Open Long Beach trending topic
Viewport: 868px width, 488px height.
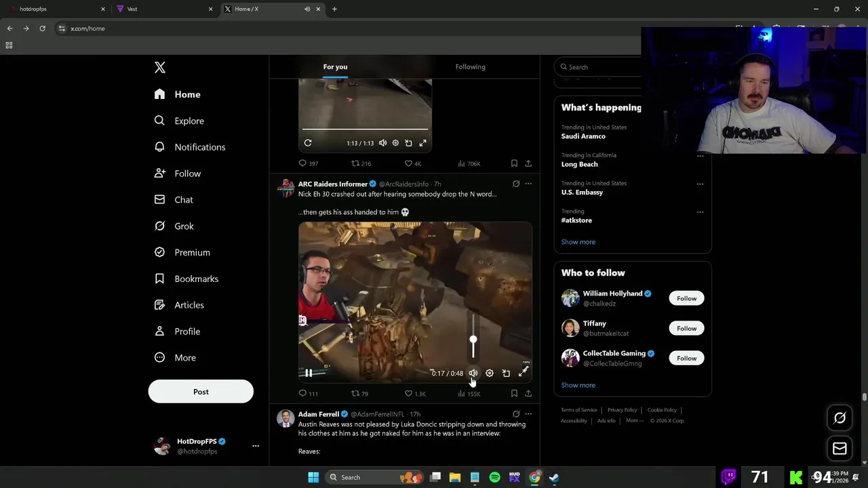click(580, 164)
